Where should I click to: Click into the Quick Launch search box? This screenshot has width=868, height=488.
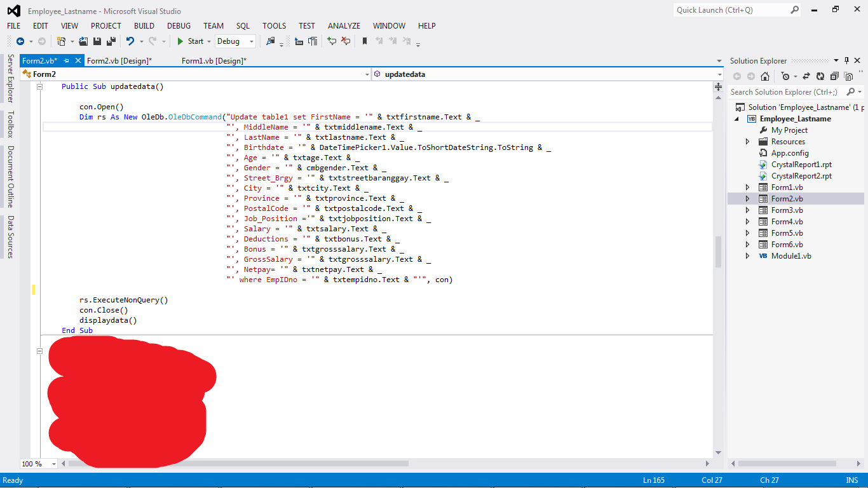pos(731,10)
